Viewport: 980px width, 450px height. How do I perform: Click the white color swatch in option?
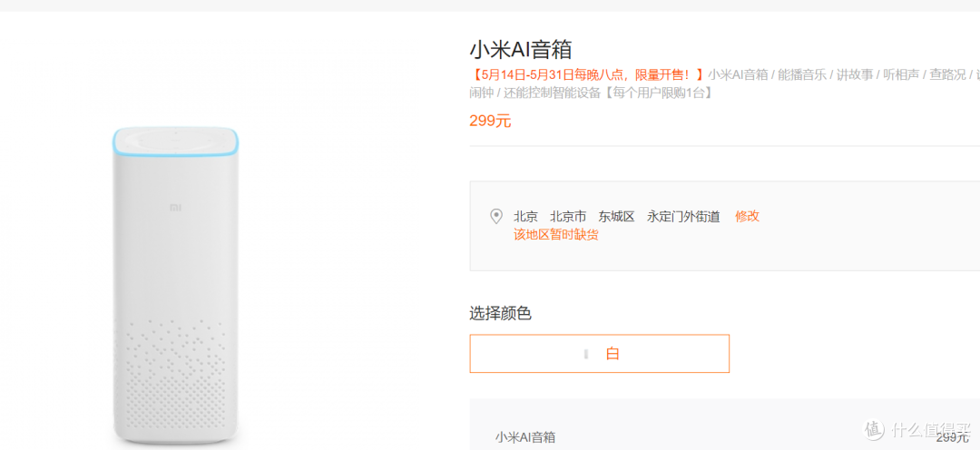[586, 354]
